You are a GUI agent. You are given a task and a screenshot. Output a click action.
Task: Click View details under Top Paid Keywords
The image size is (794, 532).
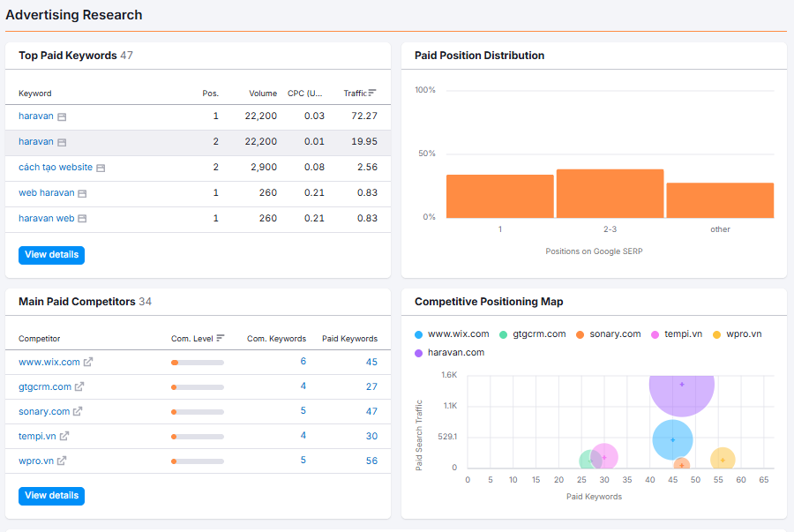pyautogui.click(x=52, y=255)
